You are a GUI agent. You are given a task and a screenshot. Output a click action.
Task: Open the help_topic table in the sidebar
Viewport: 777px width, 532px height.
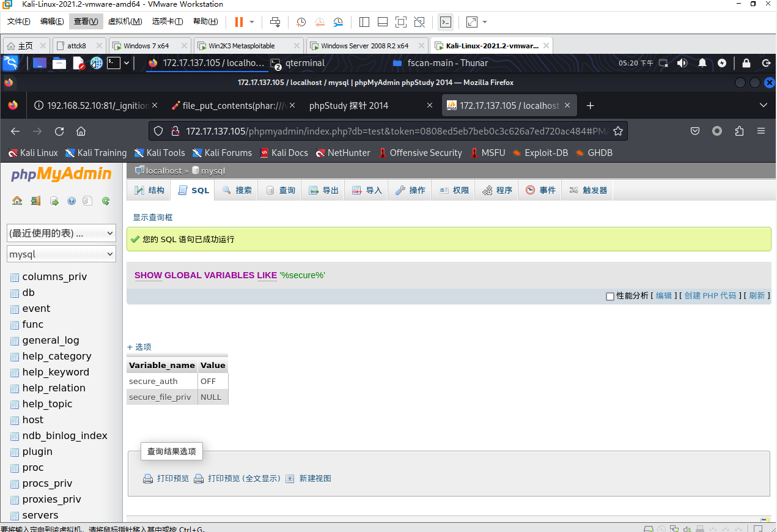47,404
